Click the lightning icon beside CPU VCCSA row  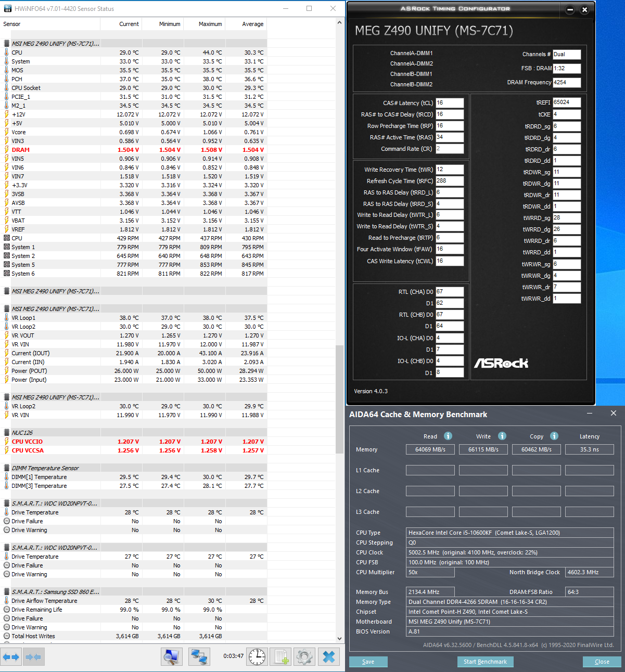(7, 450)
